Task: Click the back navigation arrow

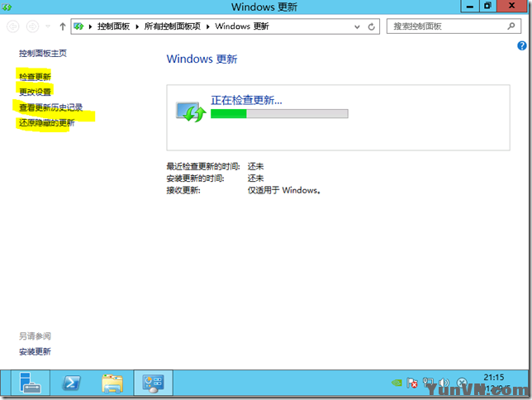Action: click(x=13, y=26)
